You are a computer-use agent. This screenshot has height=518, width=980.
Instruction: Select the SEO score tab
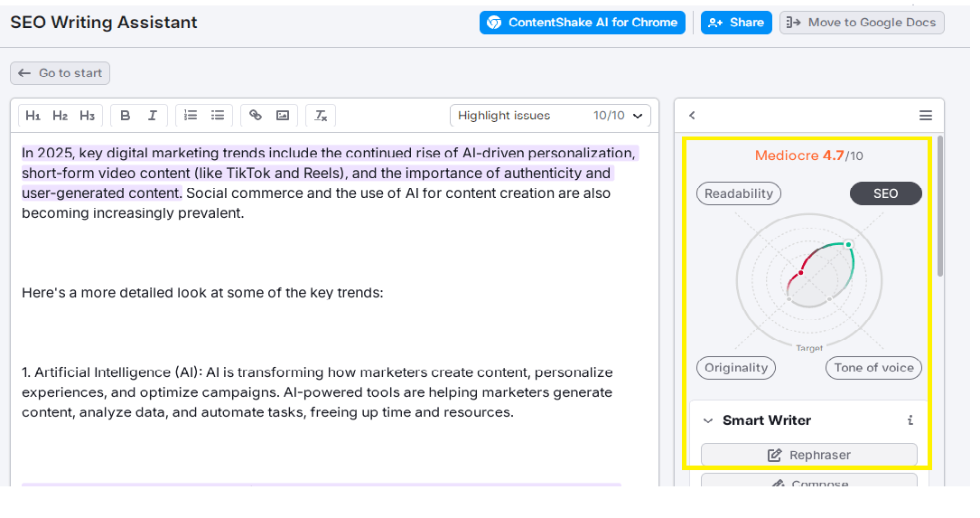coord(886,193)
